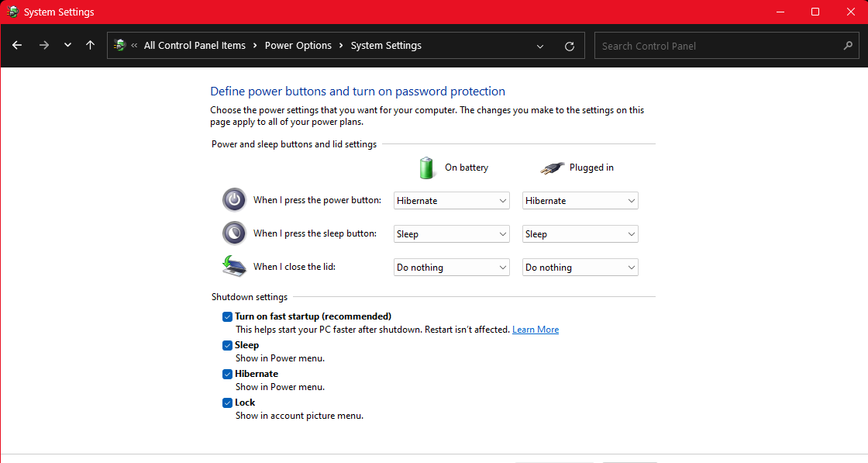This screenshot has height=463, width=868.
Task: Click the 'When I close the lid' label
Action: pyautogui.click(x=294, y=266)
